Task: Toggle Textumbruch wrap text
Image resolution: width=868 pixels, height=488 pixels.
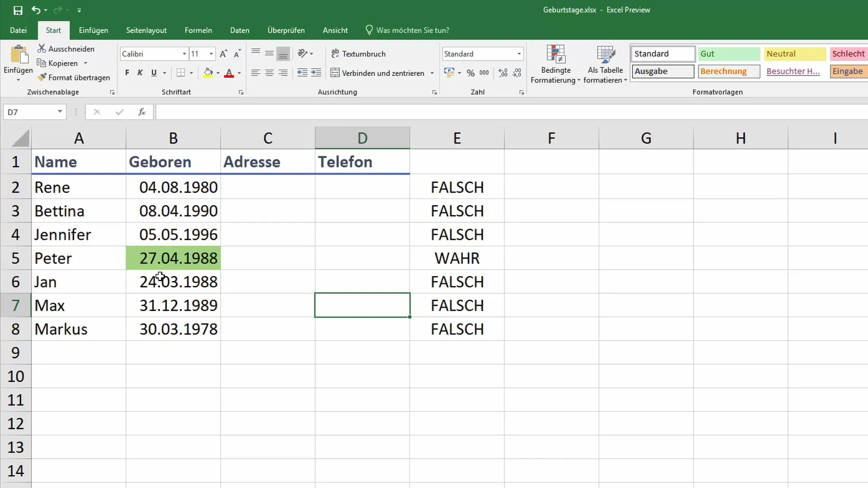Action: point(359,54)
